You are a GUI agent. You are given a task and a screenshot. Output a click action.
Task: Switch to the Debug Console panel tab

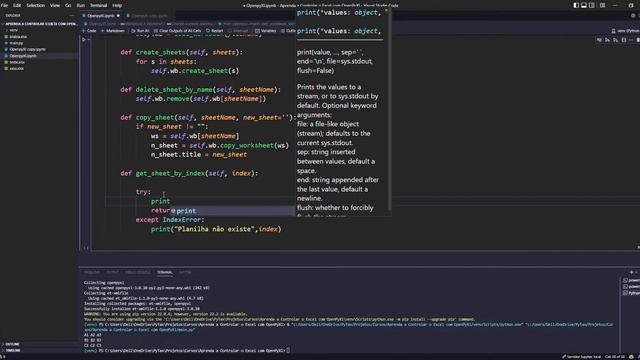click(x=138, y=272)
